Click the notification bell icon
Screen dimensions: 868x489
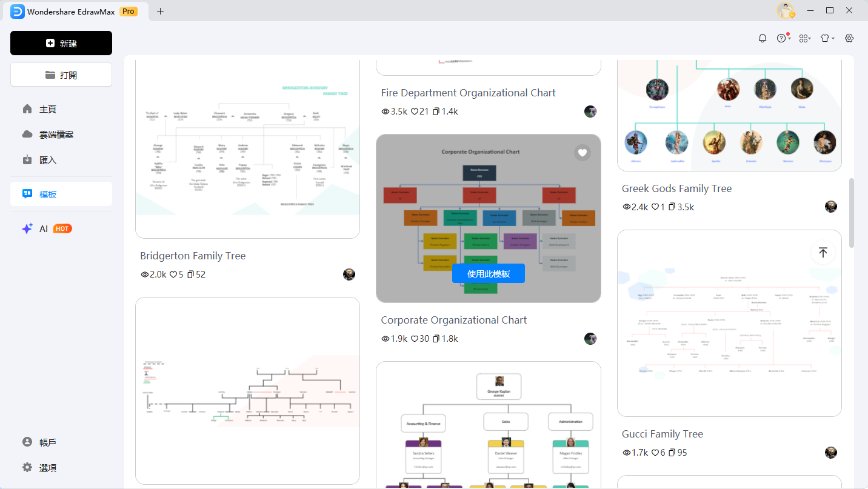[x=763, y=38]
